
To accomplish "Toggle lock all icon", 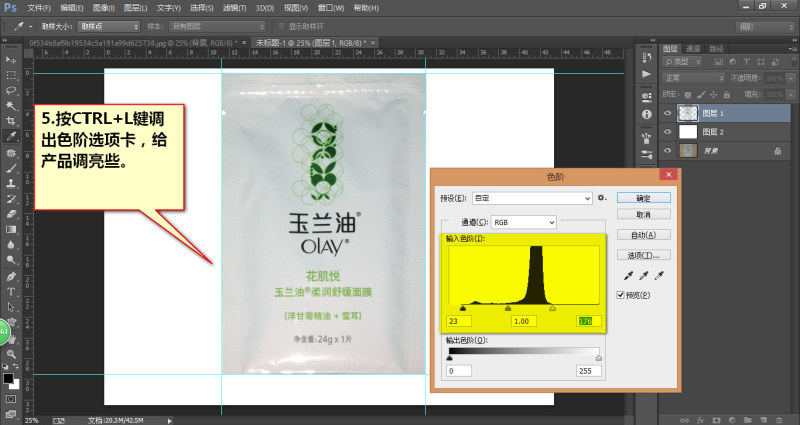I will coord(727,94).
